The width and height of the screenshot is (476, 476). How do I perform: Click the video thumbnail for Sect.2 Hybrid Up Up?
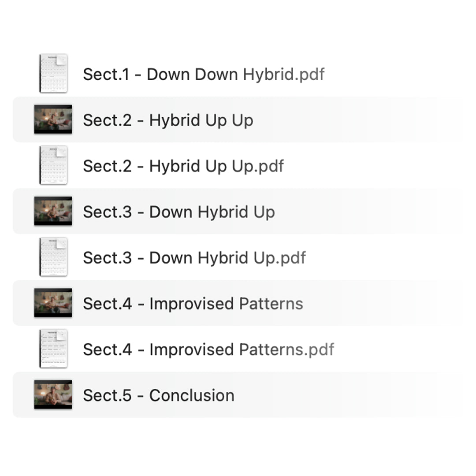(x=53, y=119)
